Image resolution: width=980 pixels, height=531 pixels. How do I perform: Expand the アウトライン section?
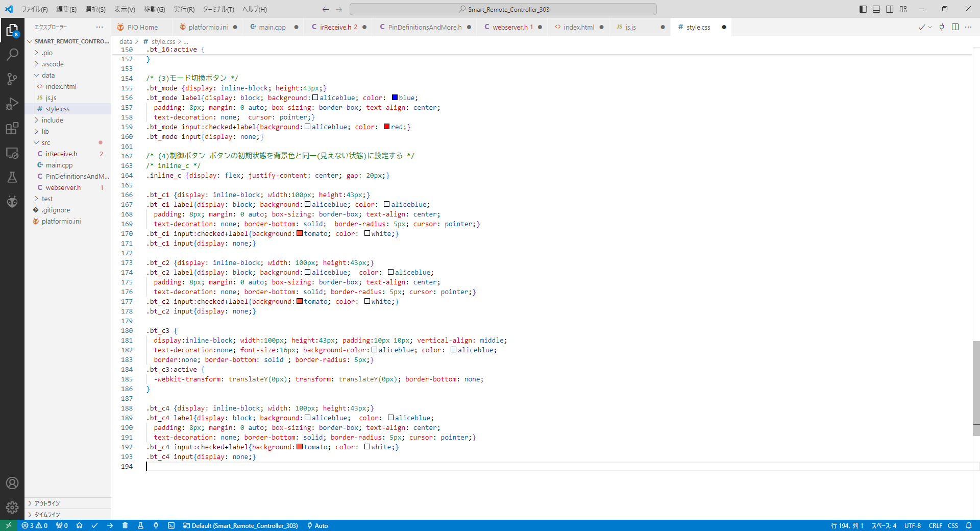click(47, 503)
